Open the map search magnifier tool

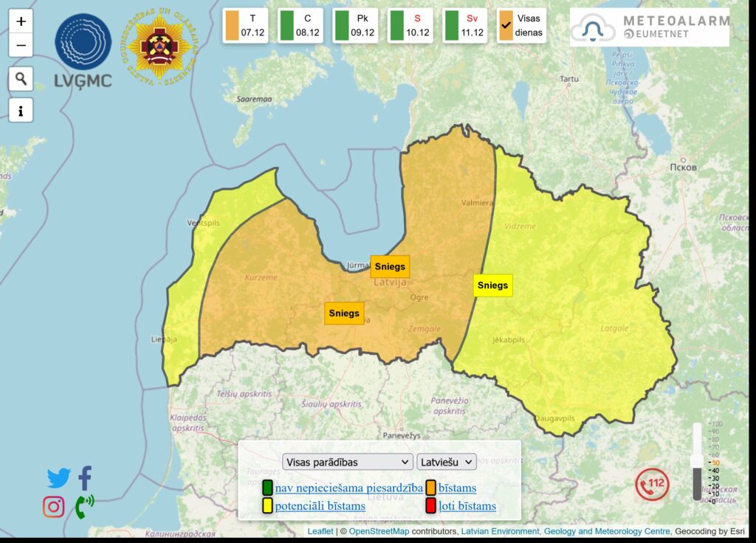click(x=21, y=78)
